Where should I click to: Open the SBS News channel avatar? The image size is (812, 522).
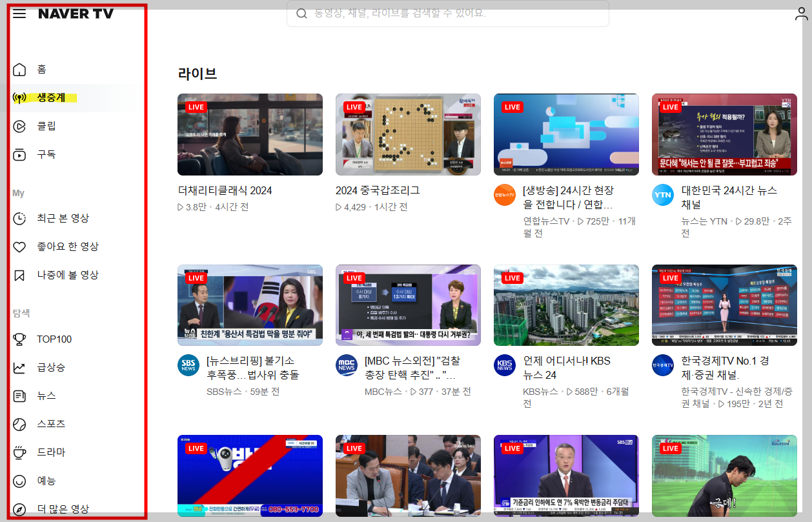pyautogui.click(x=188, y=365)
